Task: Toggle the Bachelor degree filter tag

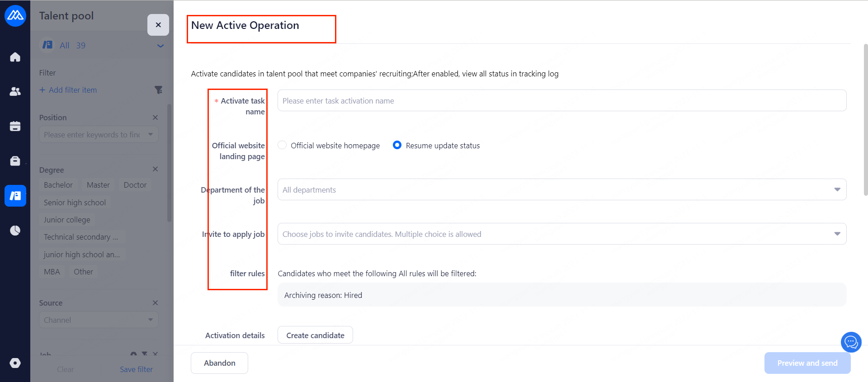Action: coord(58,185)
